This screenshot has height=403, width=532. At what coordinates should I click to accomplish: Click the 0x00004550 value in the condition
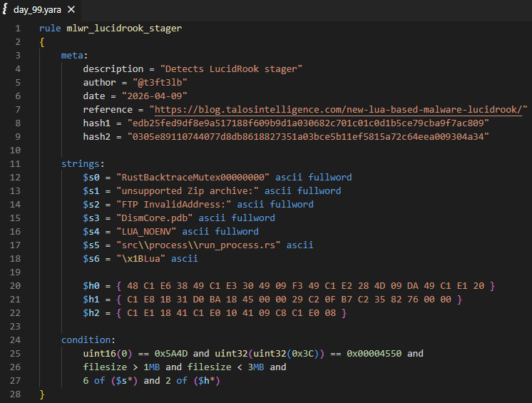tap(374, 354)
